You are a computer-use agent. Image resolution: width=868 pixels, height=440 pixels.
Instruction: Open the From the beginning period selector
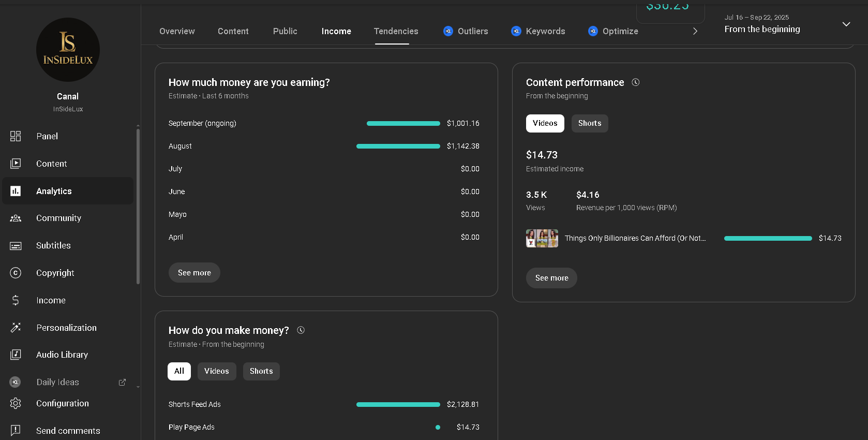(762, 29)
